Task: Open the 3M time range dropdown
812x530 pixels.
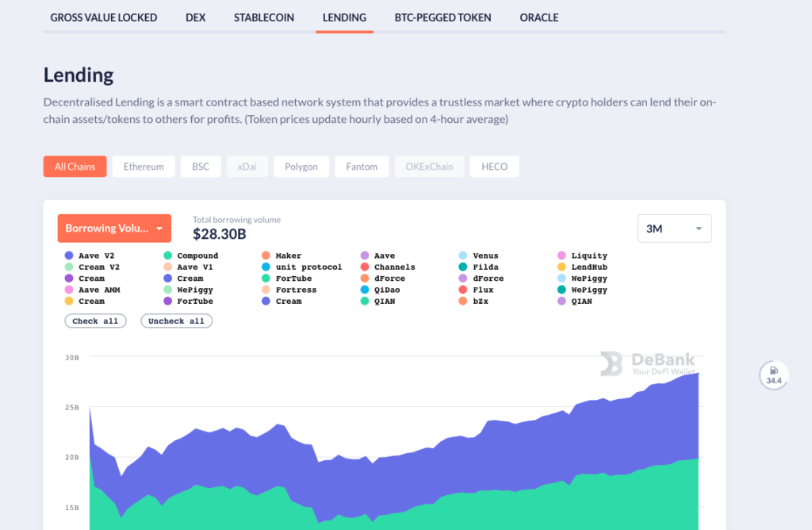Action: coord(674,229)
